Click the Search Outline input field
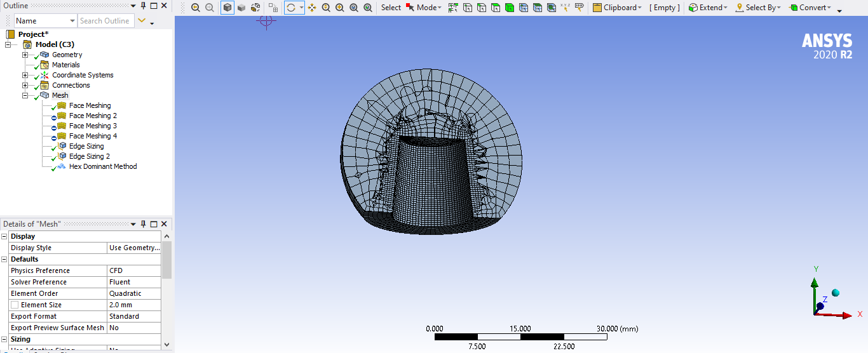The height and width of the screenshot is (353, 868). pos(105,20)
